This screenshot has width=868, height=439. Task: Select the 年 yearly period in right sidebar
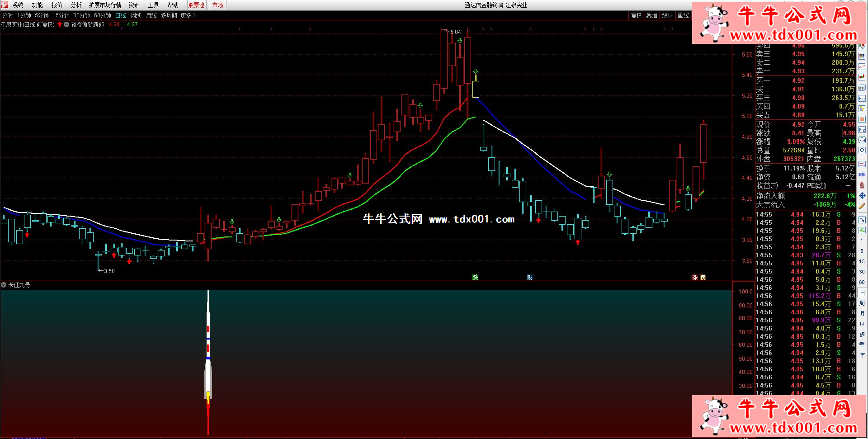(862, 355)
